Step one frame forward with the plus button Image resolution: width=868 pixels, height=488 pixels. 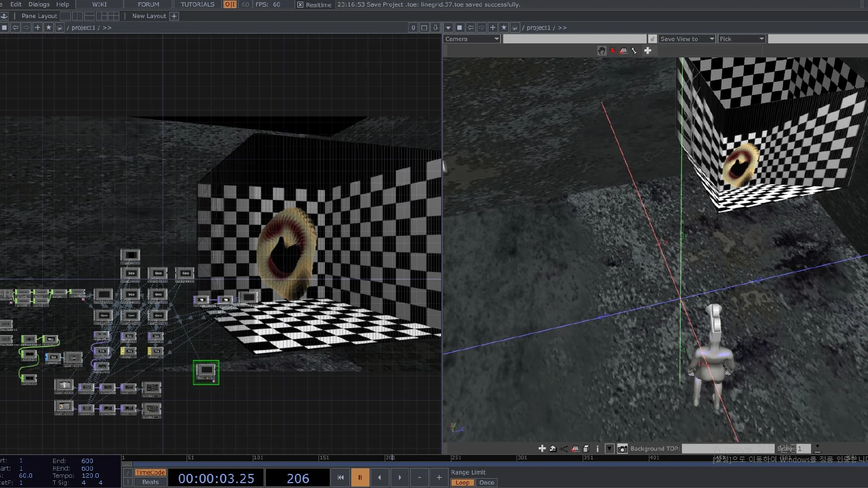(x=439, y=478)
